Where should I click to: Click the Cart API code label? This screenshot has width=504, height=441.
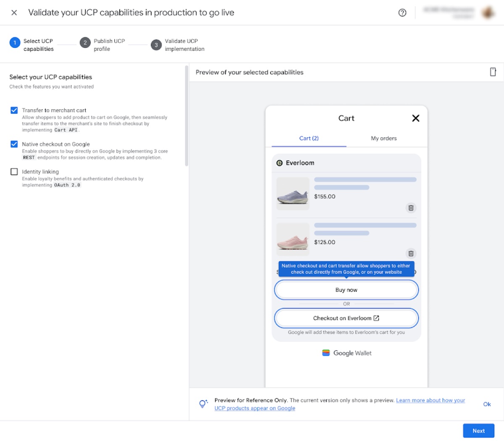coord(66,130)
